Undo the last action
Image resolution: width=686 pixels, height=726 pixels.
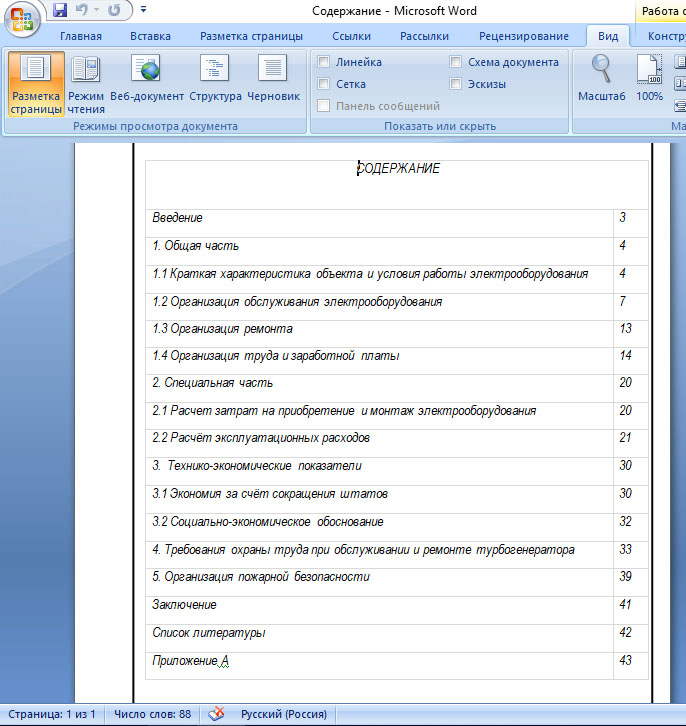click(x=81, y=10)
